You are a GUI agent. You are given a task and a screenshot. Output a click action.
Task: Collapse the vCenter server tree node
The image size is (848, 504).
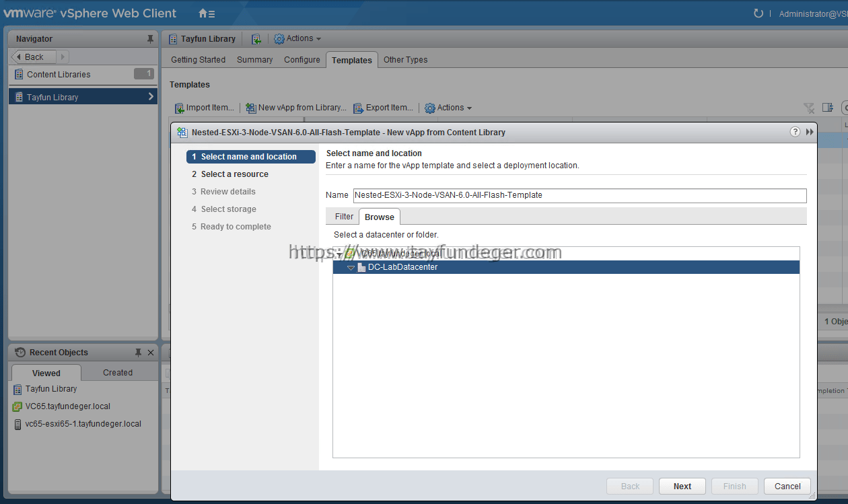click(339, 254)
